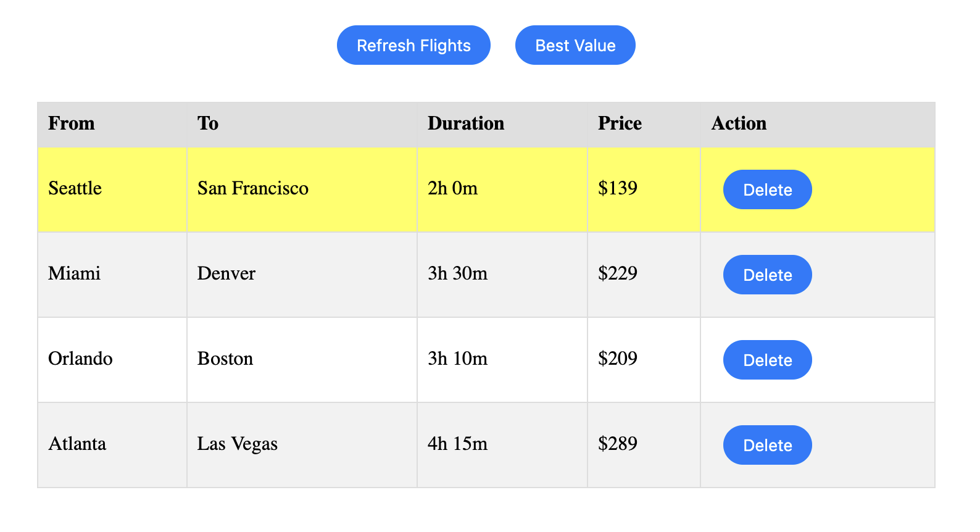The width and height of the screenshot is (980, 532).
Task: Delete the Atlanta to Las Vegas flight
Action: 767,445
